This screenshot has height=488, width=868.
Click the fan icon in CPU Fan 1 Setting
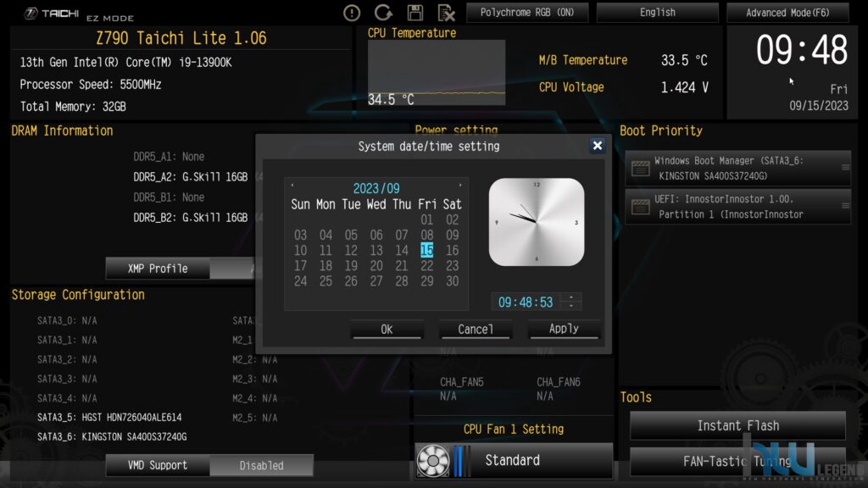tap(433, 460)
